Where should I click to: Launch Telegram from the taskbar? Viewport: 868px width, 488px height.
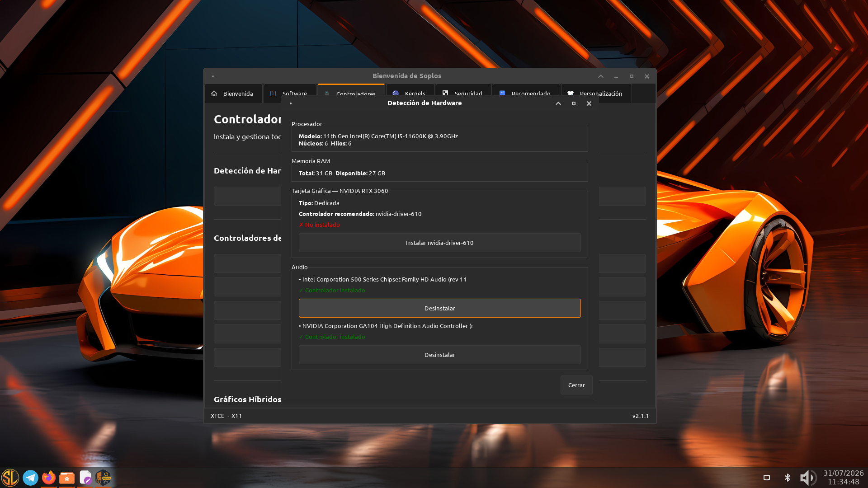[x=30, y=478]
